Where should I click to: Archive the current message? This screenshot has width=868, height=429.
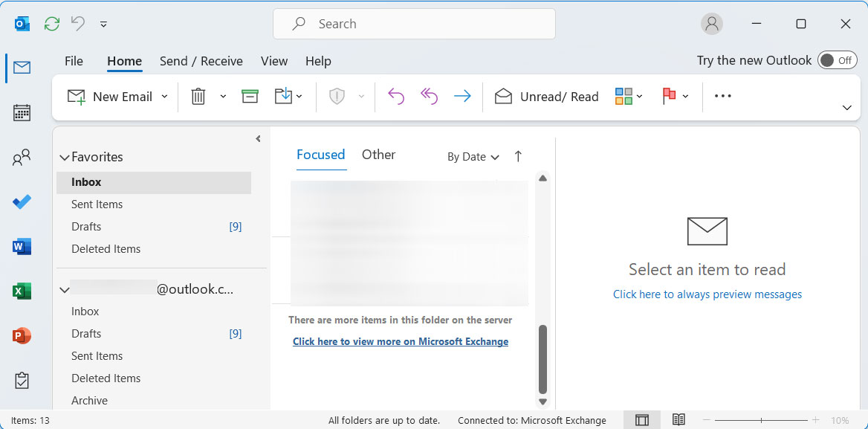(250, 96)
